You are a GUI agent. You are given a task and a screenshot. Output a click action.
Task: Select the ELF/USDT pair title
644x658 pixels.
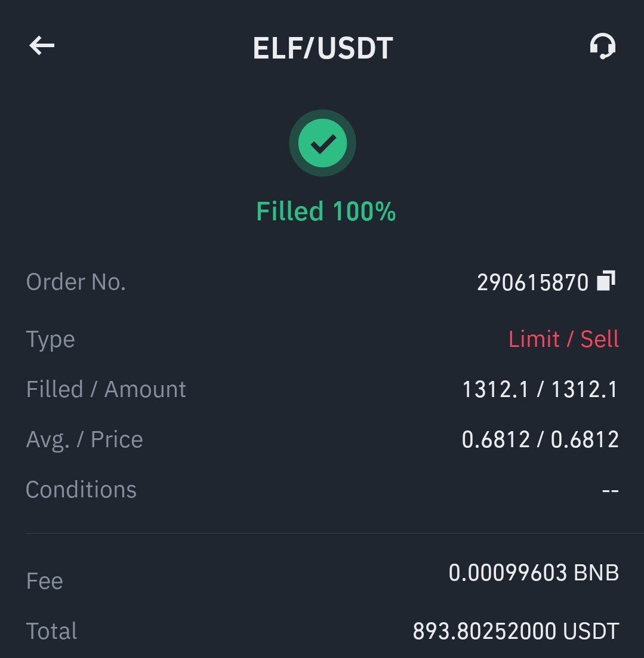pyautogui.click(x=323, y=48)
